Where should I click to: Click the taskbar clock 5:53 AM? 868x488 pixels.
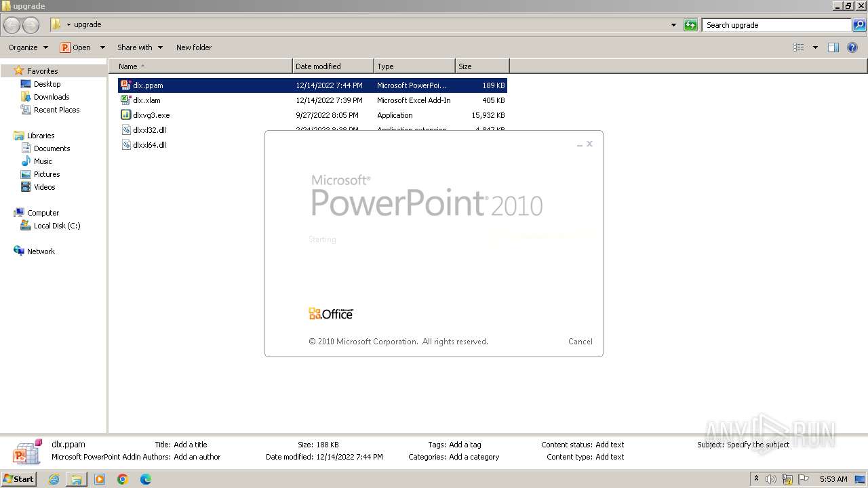833,479
